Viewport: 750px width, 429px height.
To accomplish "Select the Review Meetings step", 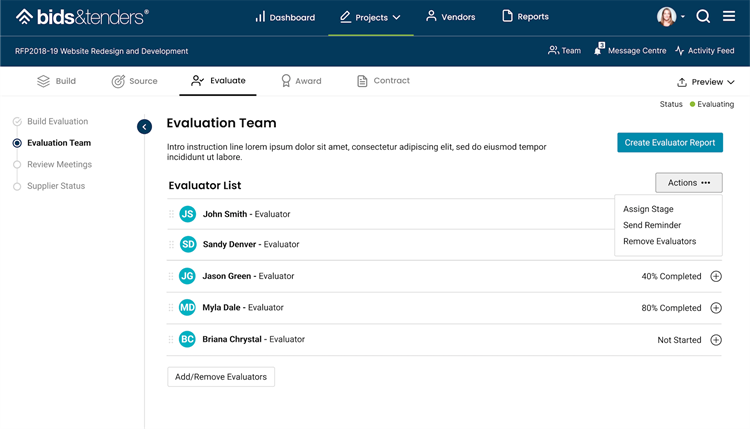I will coord(59,164).
